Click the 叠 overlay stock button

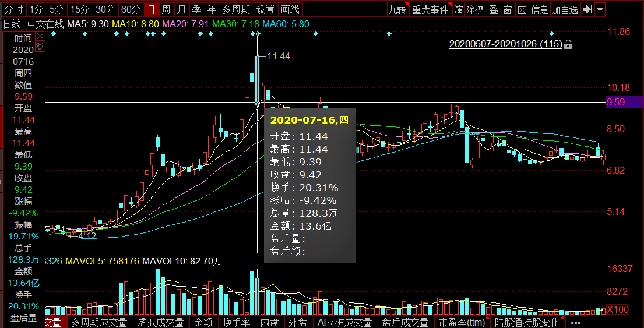pos(493,9)
